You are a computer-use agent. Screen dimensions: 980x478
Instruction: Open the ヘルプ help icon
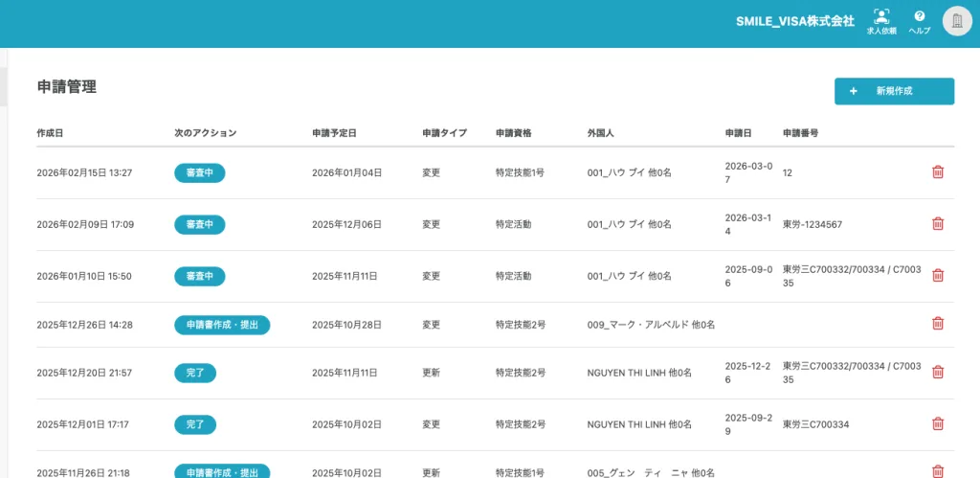pyautogui.click(x=919, y=21)
